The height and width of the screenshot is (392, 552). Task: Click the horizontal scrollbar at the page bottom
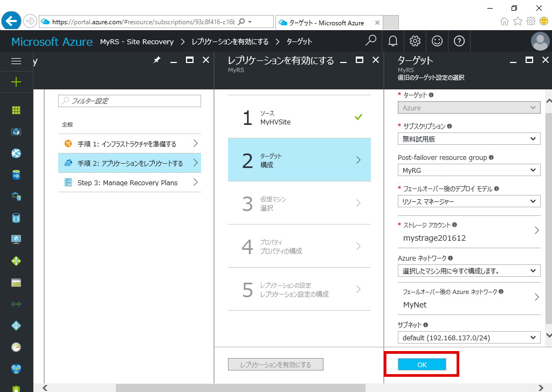click(x=240, y=388)
